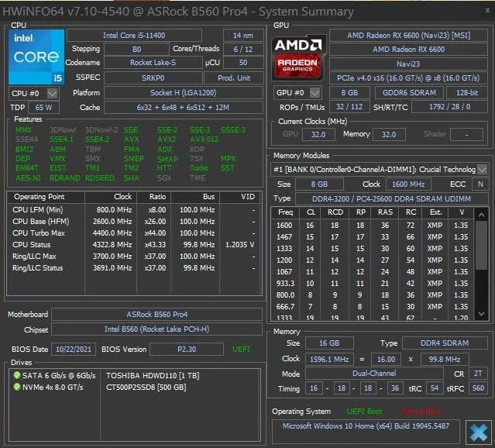Click the large blue X close icon

point(479,432)
